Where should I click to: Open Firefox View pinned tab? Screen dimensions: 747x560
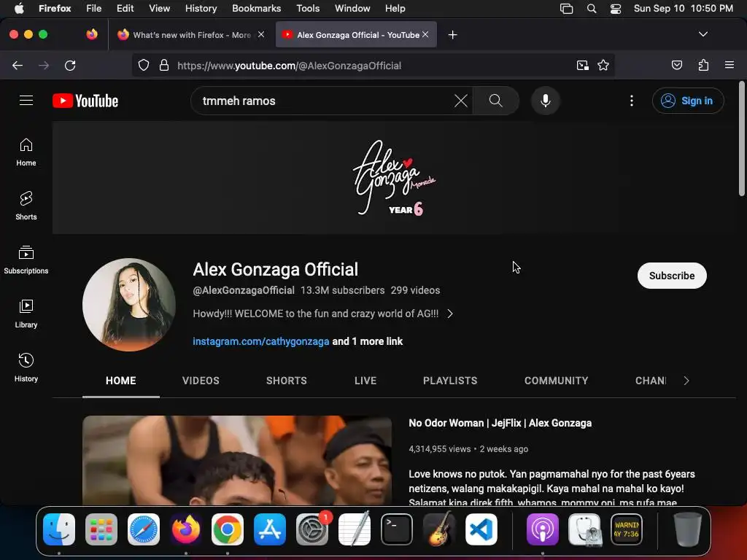coord(92,34)
